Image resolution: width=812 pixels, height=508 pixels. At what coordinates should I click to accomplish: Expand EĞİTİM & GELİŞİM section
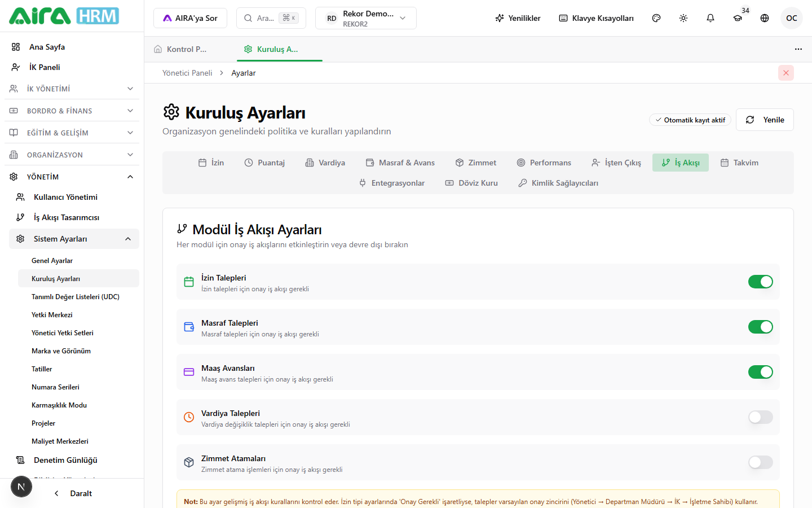pos(72,133)
